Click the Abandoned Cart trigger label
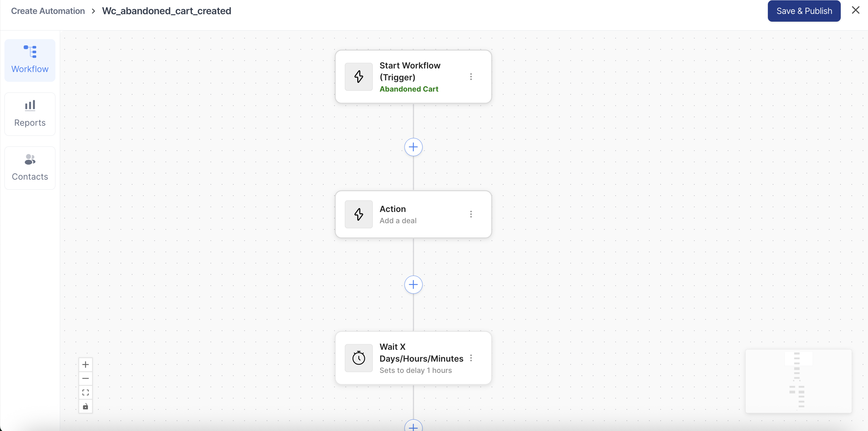The width and height of the screenshot is (868, 431). click(x=409, y=89)
